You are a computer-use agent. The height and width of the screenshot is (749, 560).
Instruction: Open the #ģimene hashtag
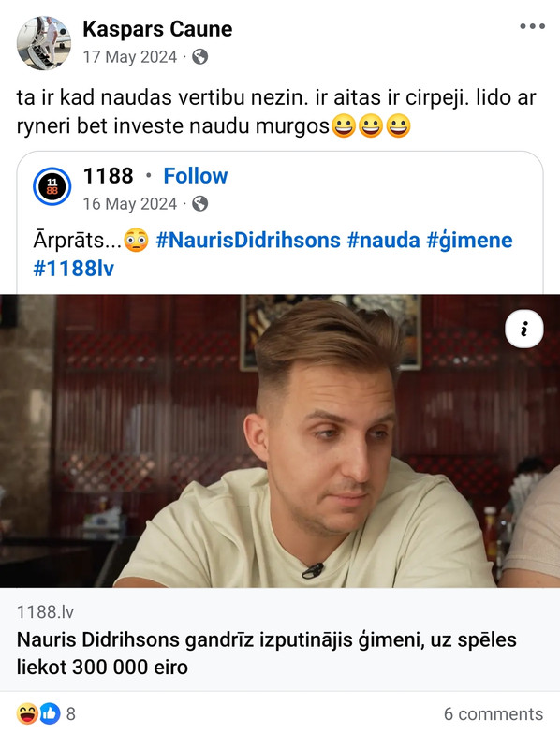pos(469,241)
